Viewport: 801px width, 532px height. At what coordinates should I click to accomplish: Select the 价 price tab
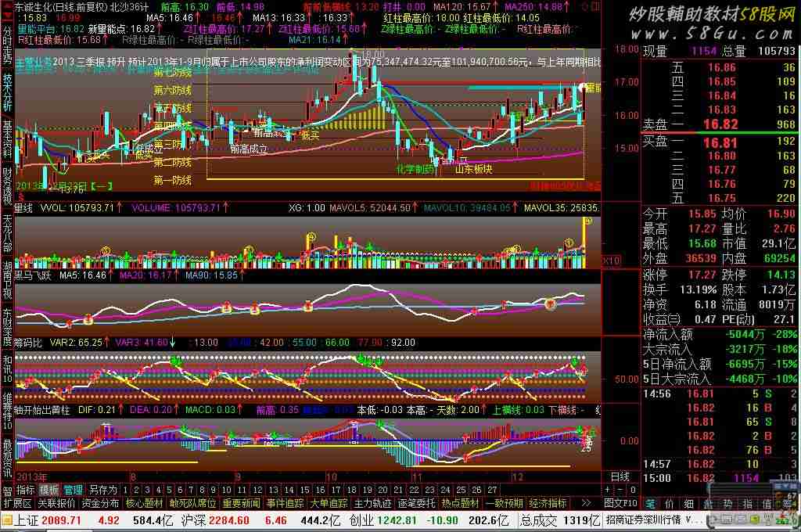pos(670,504)
